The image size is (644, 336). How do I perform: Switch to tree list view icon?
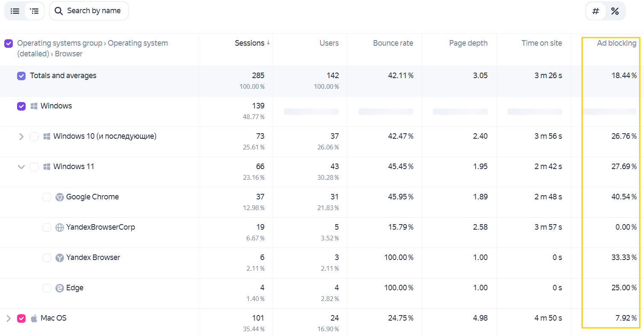pos(35,11)
